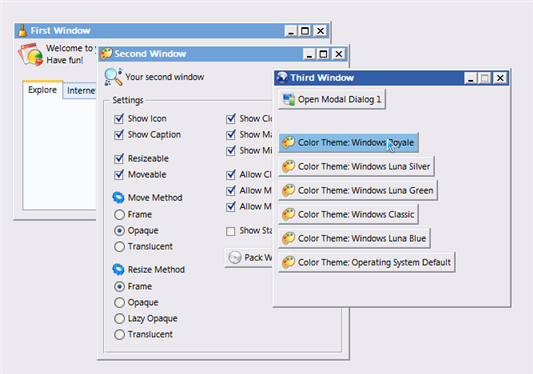Click the magnifier icon beside 'Your second window'

tap(113, 77)
